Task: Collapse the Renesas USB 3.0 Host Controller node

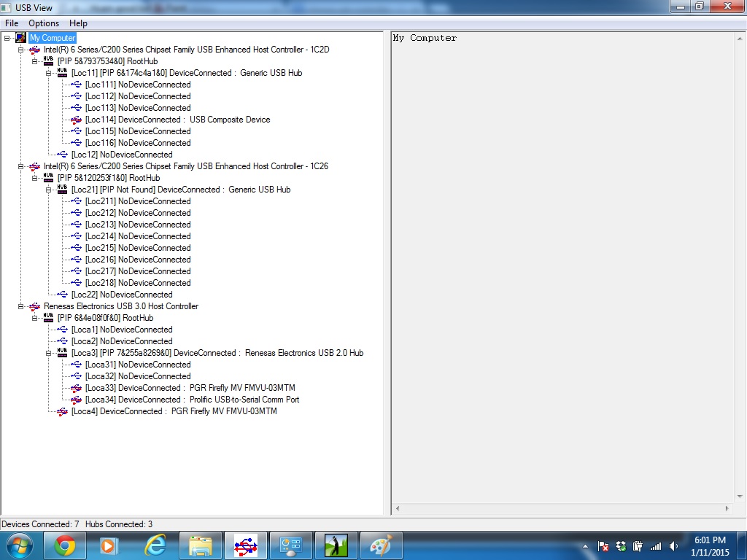Action: point(21,306)
